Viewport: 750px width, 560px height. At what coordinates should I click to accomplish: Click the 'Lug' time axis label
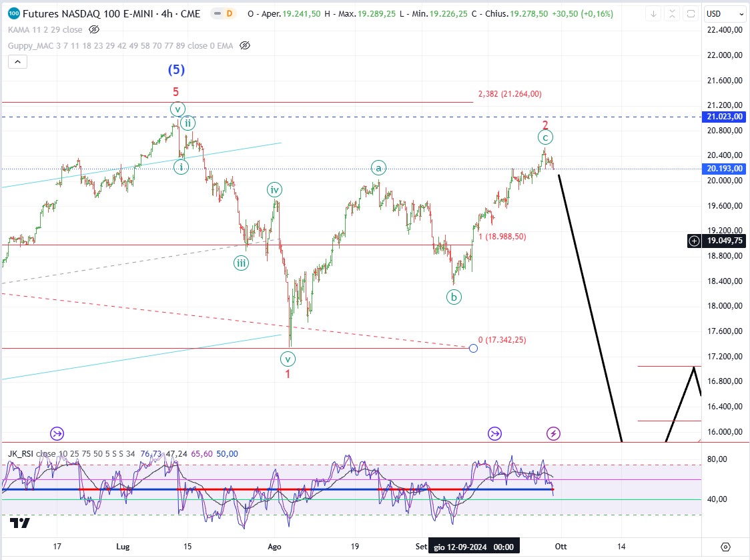(x=123, y=547)
